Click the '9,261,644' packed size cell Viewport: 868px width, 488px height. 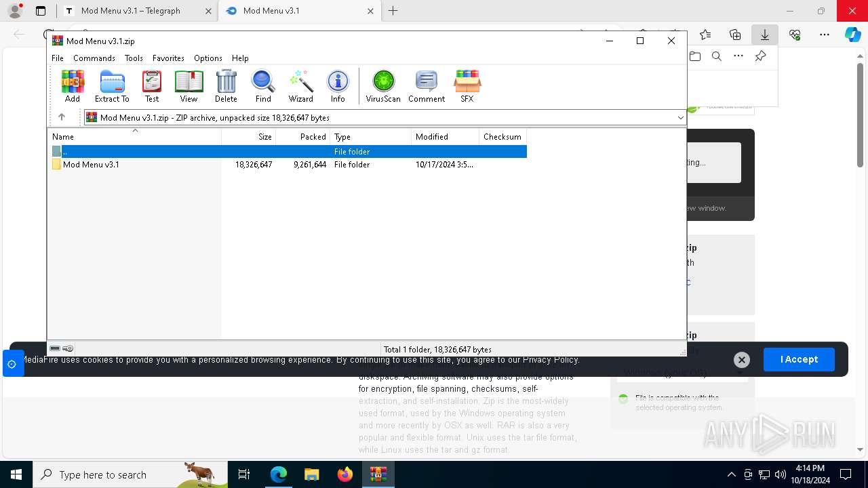[x=310, y=165]
